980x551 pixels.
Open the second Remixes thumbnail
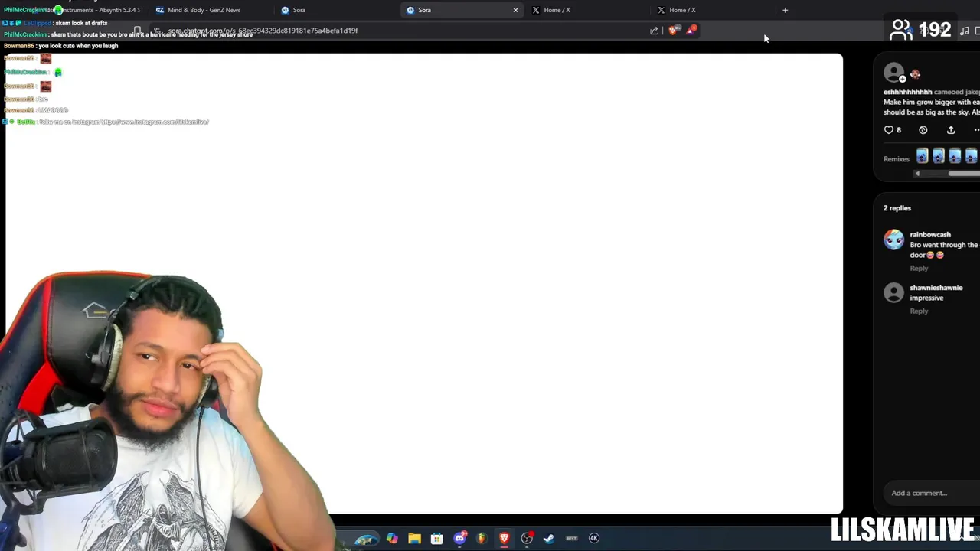[939, 156]
